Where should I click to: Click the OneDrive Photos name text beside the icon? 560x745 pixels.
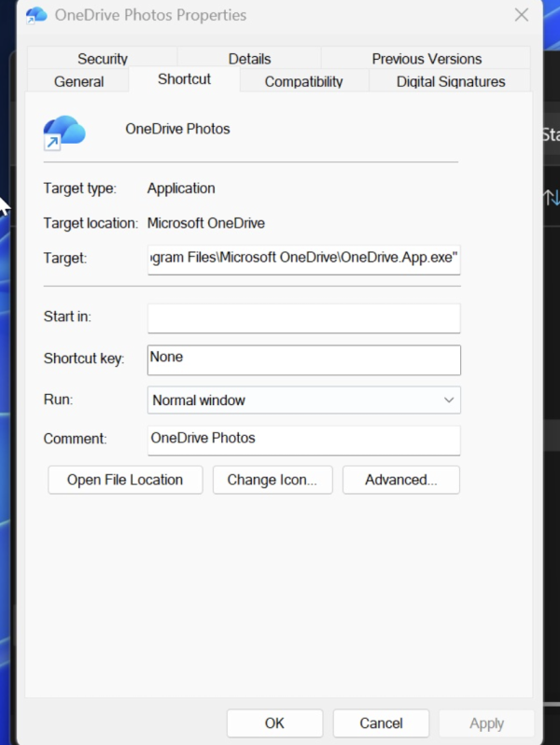(x=177, y=129)
